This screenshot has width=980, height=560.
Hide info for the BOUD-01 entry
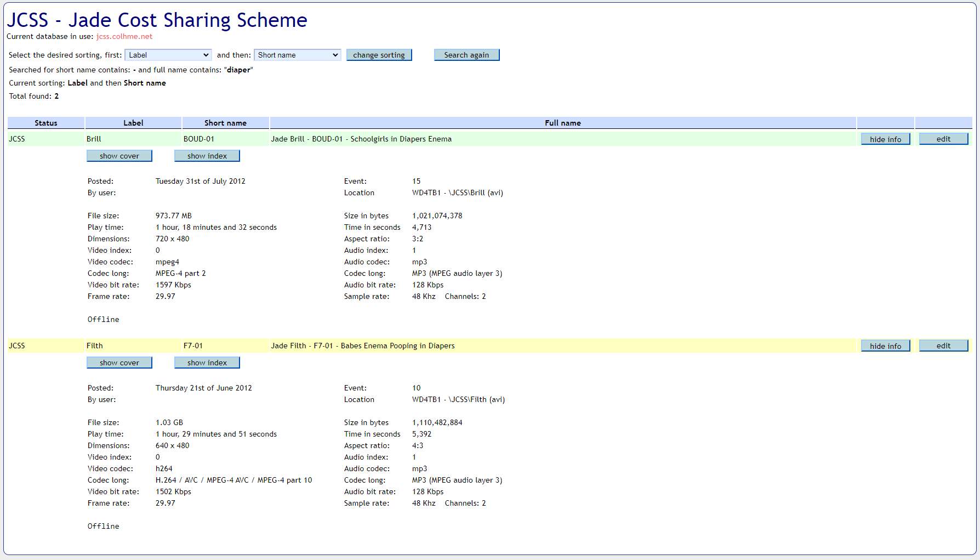tap(885, 139)
